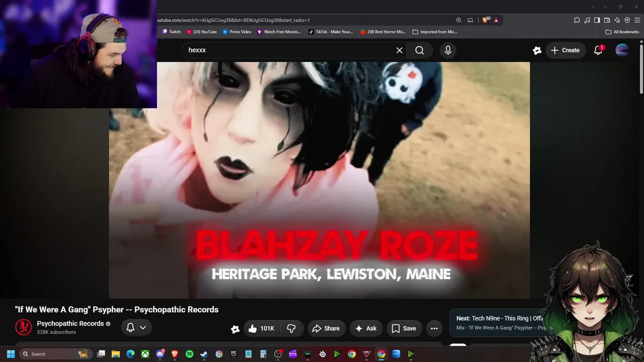Open the TikTok bookmark

coord(330,32)
